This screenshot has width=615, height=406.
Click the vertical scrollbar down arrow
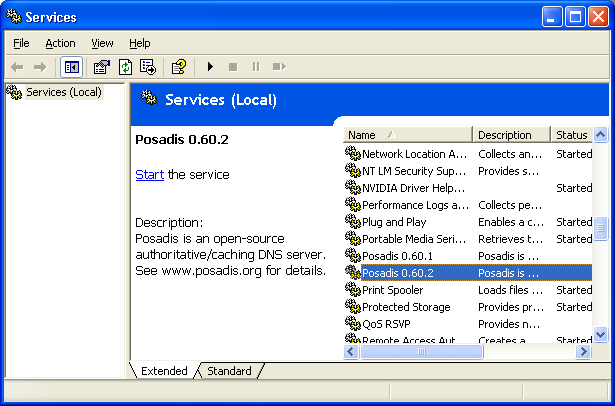(601, 336)
